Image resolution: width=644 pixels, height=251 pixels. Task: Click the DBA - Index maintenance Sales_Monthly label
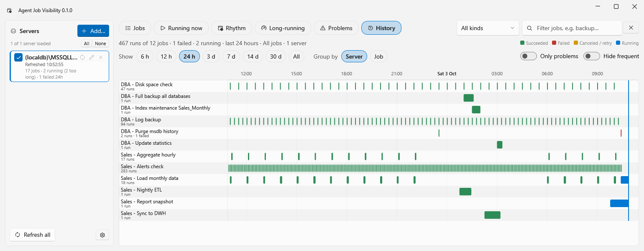pyautogui.click(x=166, y=108)
